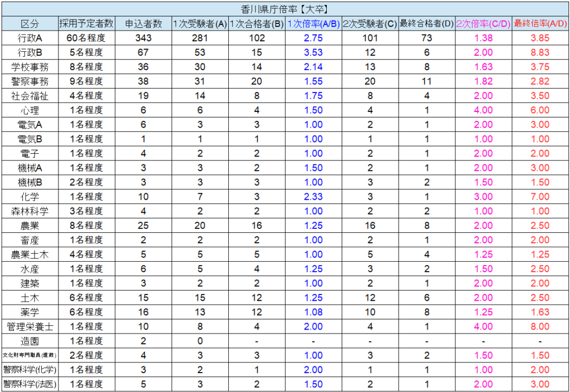
Task: Click the 採用予定者数 column header
Action: click(86, 23)
